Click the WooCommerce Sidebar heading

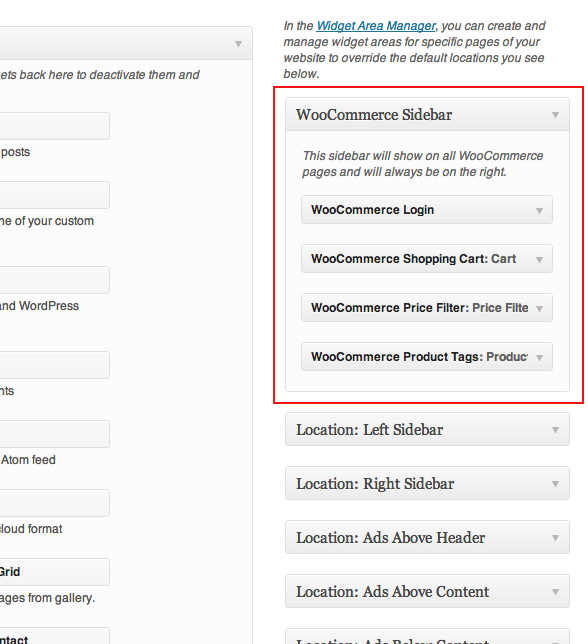(x=374, y=115)
